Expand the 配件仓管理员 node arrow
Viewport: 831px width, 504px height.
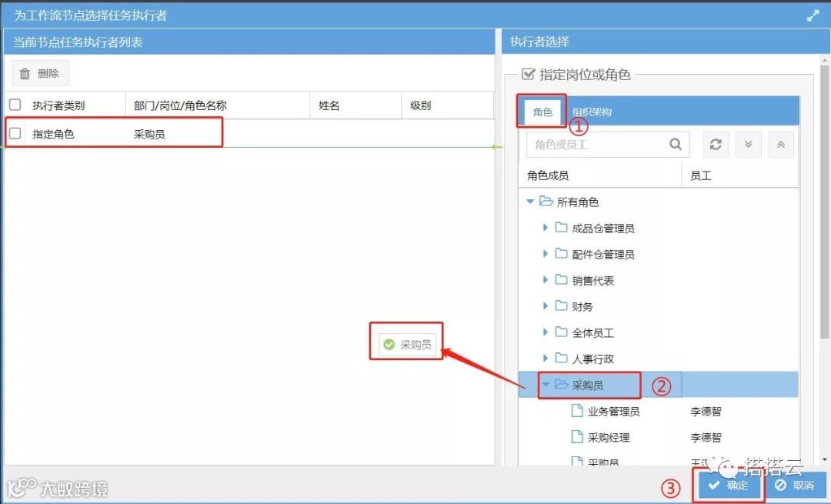(546, 253)
